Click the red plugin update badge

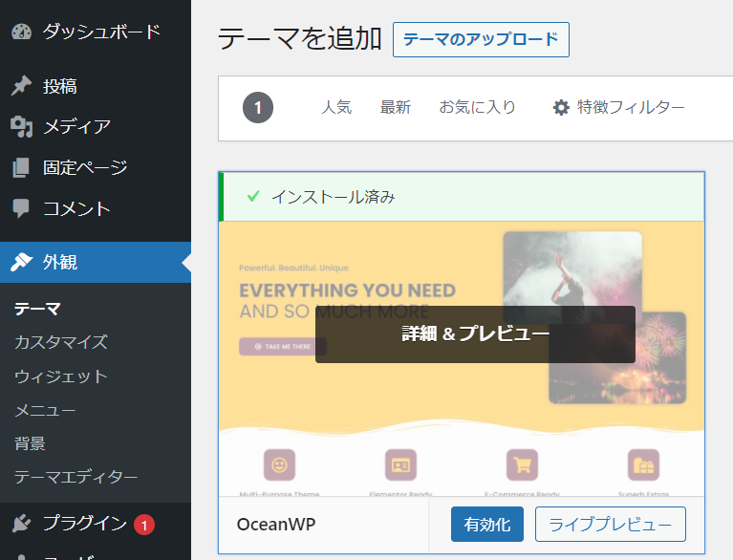tap(144, 525)
